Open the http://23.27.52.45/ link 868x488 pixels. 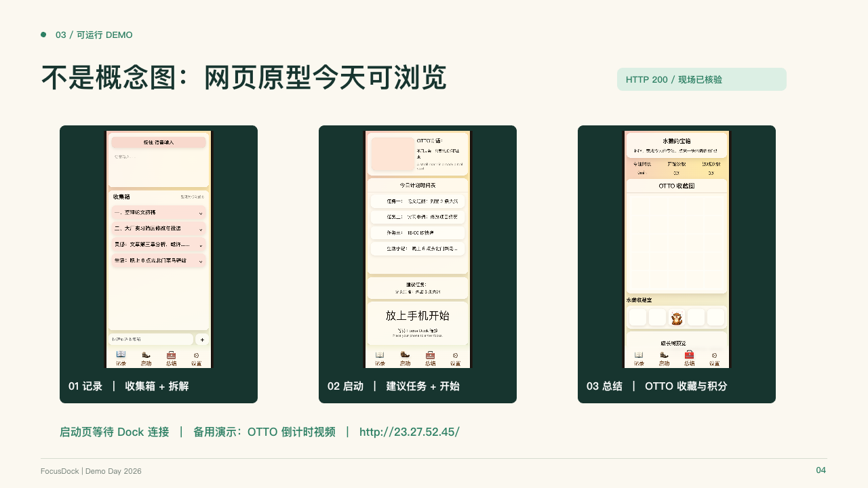point(410,432)
